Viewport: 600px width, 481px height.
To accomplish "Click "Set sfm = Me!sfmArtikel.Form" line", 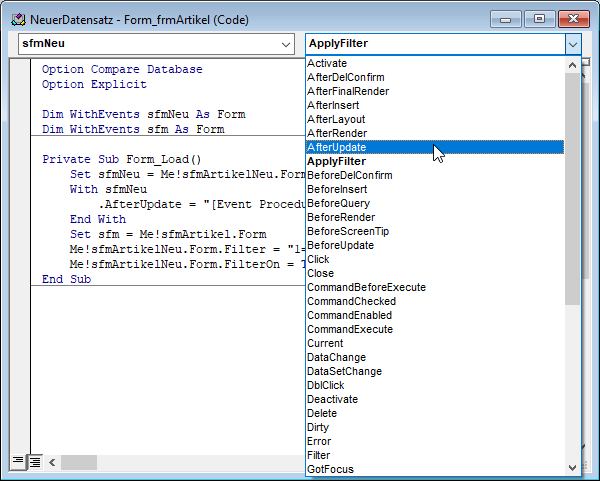I will click(168, 234).
